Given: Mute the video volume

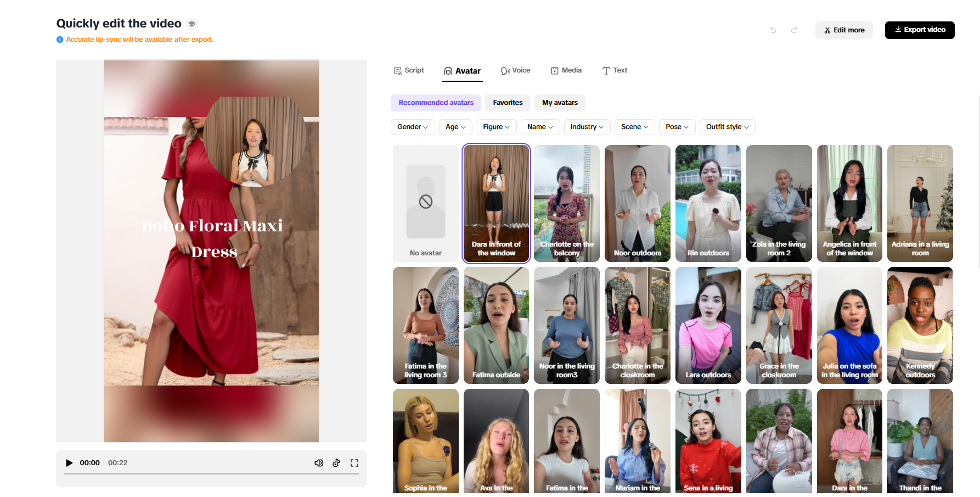Looking at the screenshot, I should tap(318, 463).
